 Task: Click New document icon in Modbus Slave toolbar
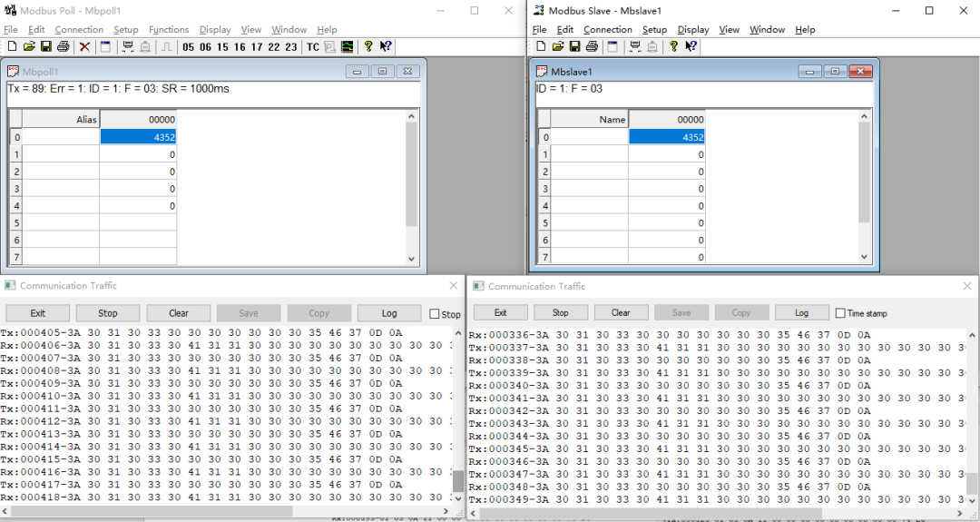pos(541,46)
